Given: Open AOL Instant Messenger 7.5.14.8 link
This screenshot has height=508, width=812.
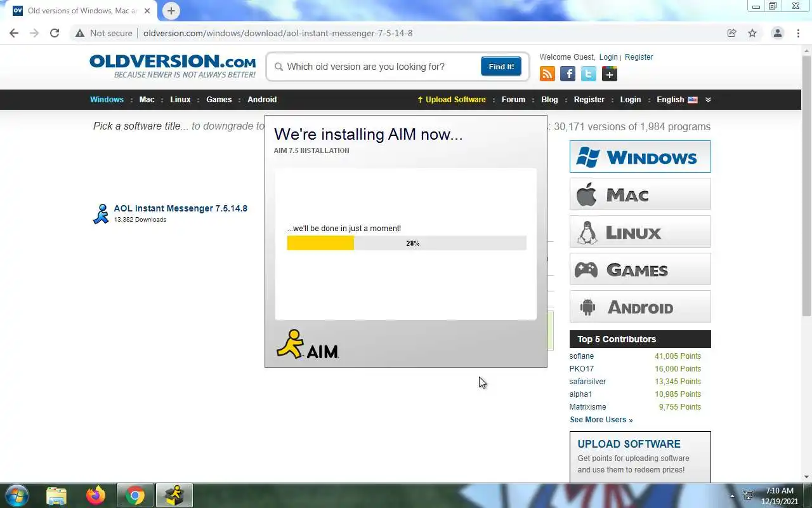Looking at the screenshot, I should tap(181, 208).
